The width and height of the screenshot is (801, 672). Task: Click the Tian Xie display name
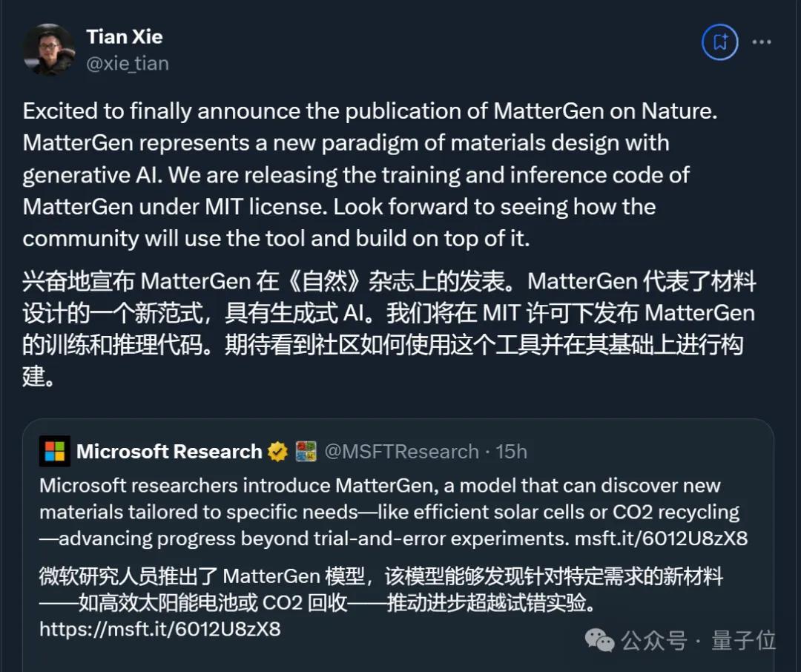pos(124,36)
